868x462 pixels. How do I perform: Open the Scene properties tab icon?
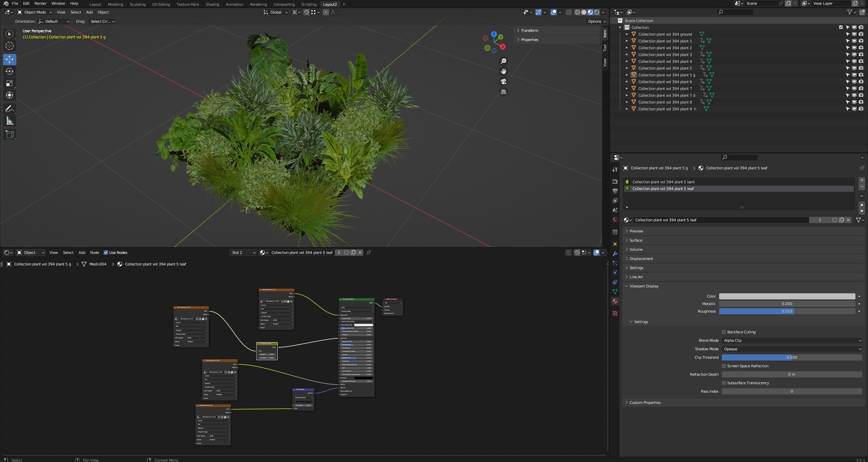[615, 210]
